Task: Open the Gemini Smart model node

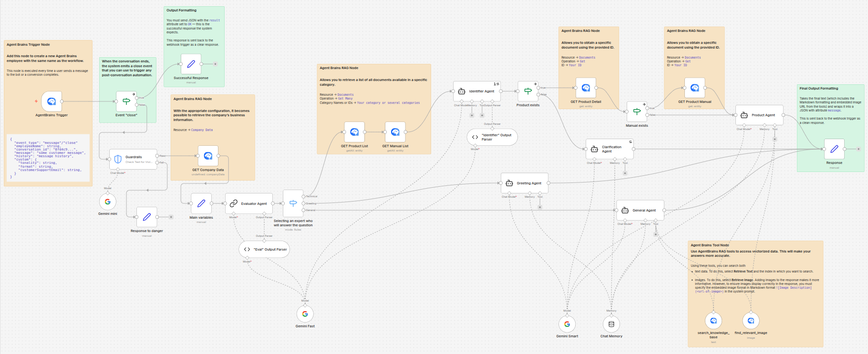Action: [567, 324]
